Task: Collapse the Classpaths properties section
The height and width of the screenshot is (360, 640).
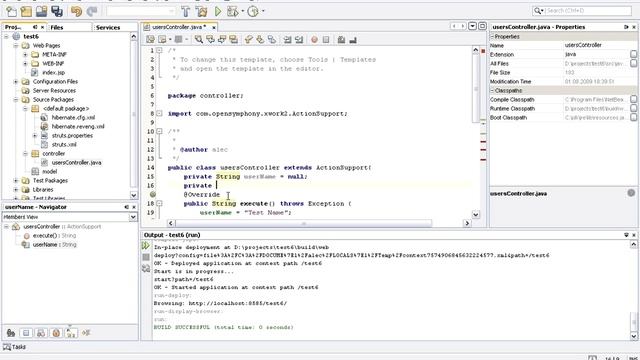Action: coord(492,90)
